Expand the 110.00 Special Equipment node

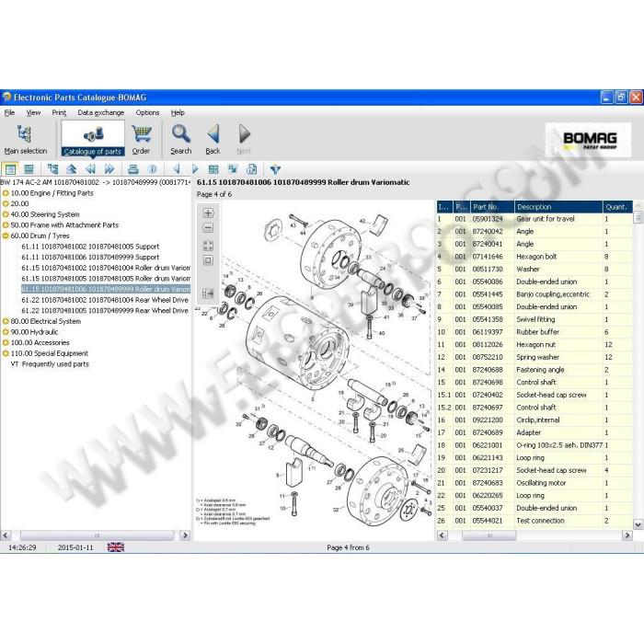pyautogui.click(x=6, y=353)
